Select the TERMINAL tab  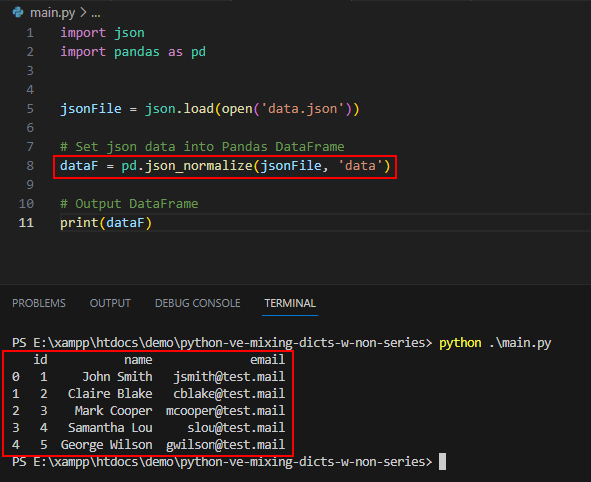point(290,303)
